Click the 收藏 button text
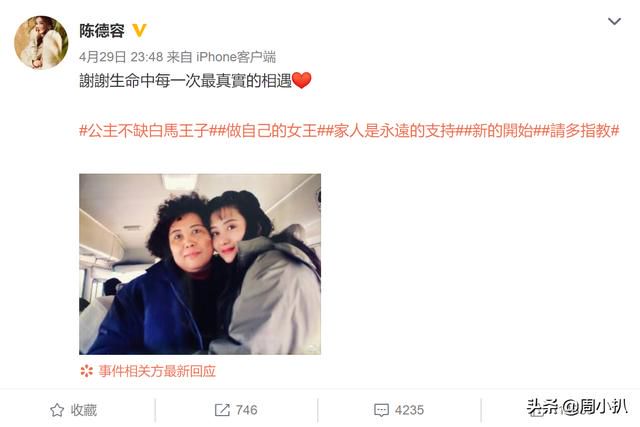 point(84,410)
